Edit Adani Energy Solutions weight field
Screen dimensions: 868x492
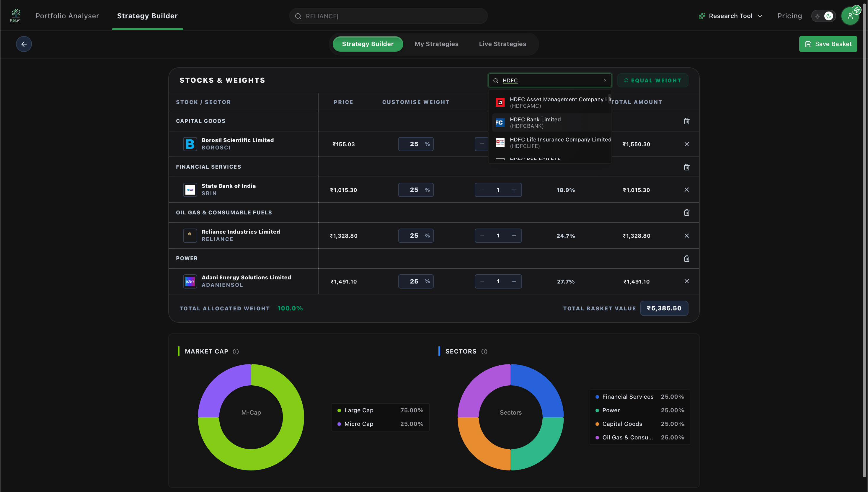[416, 281]
